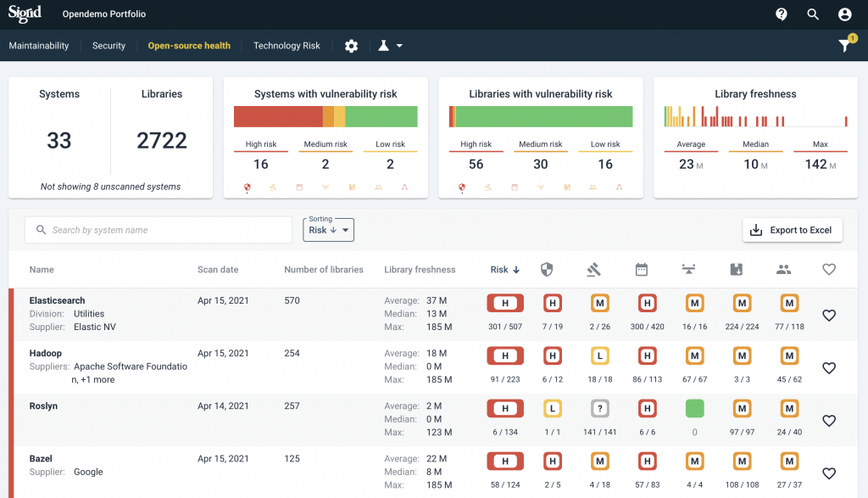Open the Technology Risk tab
The width and height of the screenshot is (868, 498).
pos(287,46)
